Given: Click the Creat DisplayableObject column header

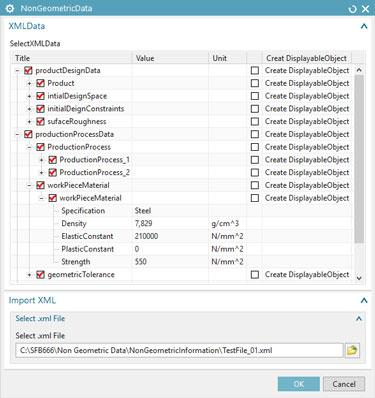Looking at the screenshot, I should point(307,58).
